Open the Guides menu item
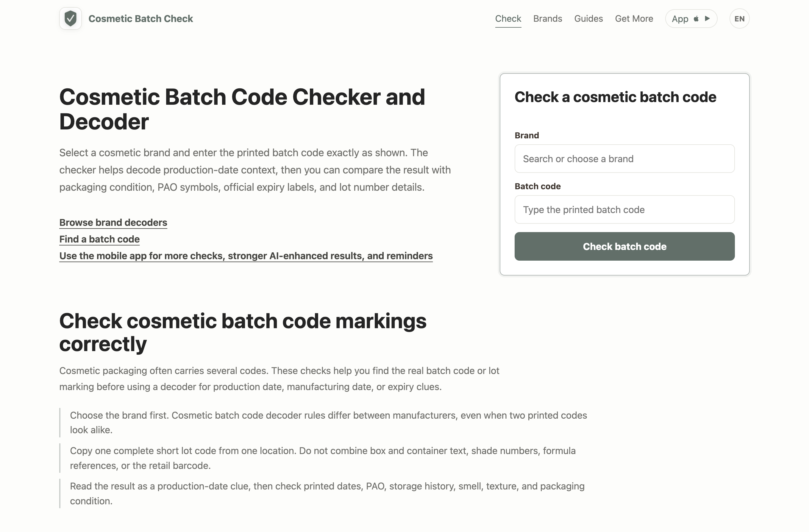This screenshot has height=532, width=809. coord(588,19)
